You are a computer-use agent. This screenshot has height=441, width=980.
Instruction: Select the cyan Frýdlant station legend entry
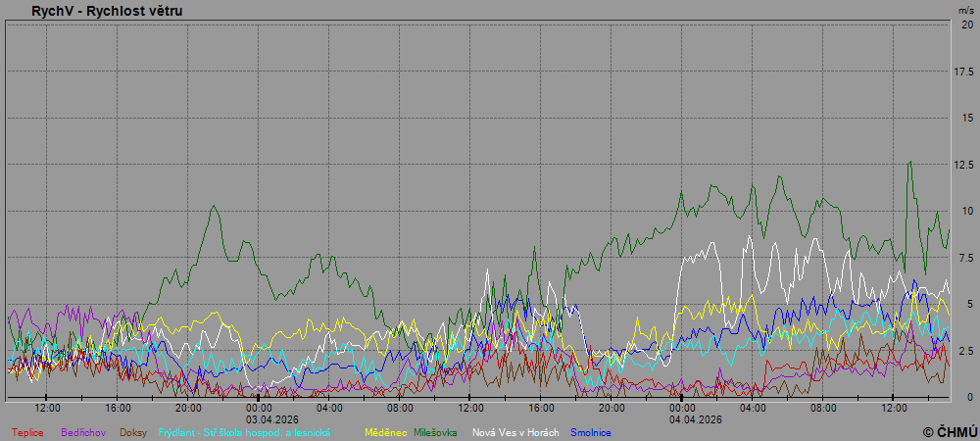point(245,432)
